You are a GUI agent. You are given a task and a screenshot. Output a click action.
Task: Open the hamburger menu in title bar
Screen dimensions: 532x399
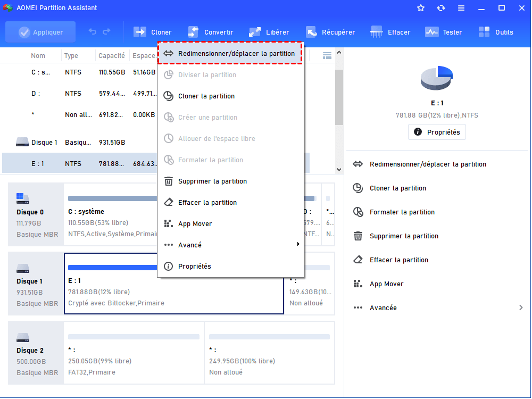[461, 8]
